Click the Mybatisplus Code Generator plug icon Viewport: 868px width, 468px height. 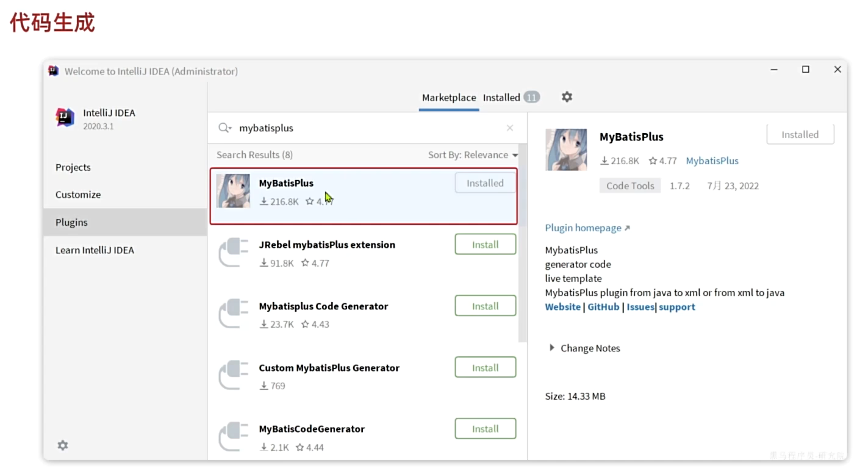click(x=233, y=314)
